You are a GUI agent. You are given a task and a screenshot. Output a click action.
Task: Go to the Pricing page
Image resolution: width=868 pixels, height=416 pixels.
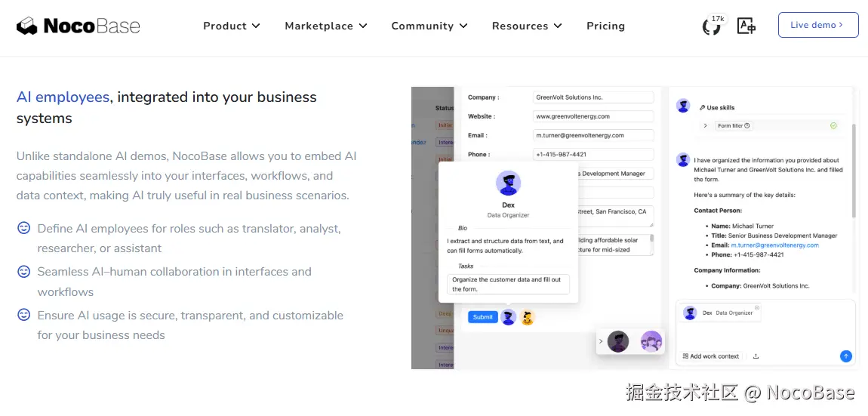tap(605, 26)
